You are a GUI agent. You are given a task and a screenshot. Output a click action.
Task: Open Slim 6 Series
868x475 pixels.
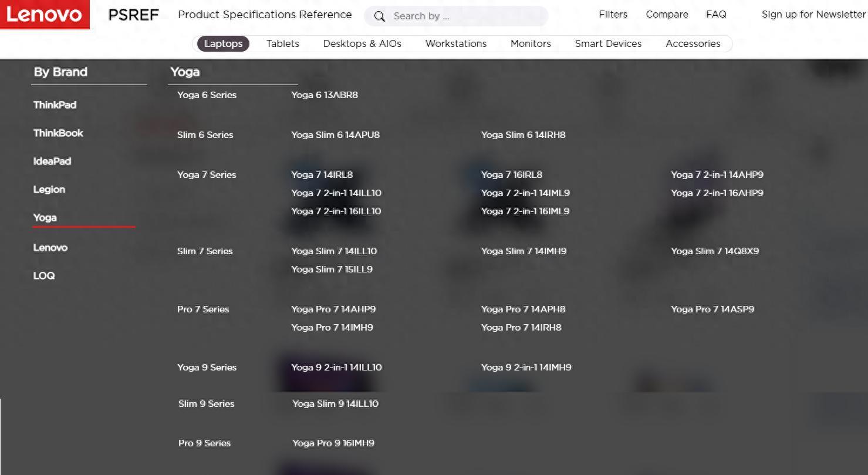click(205, 134)
